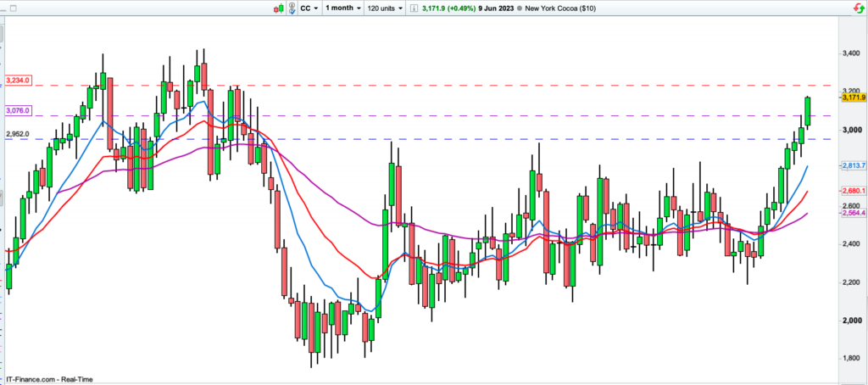
Task: Click the 3,400 price axis label
Action: click(x=850, y=53)
